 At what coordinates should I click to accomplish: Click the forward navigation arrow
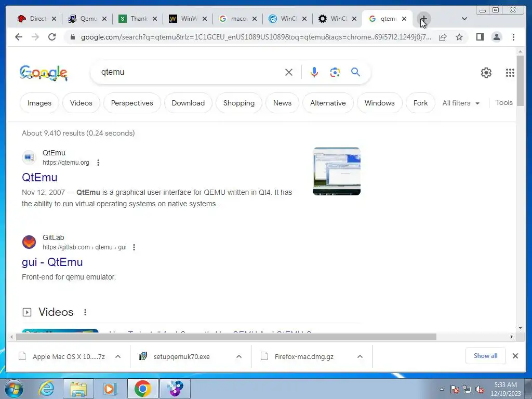click(35, 37)
